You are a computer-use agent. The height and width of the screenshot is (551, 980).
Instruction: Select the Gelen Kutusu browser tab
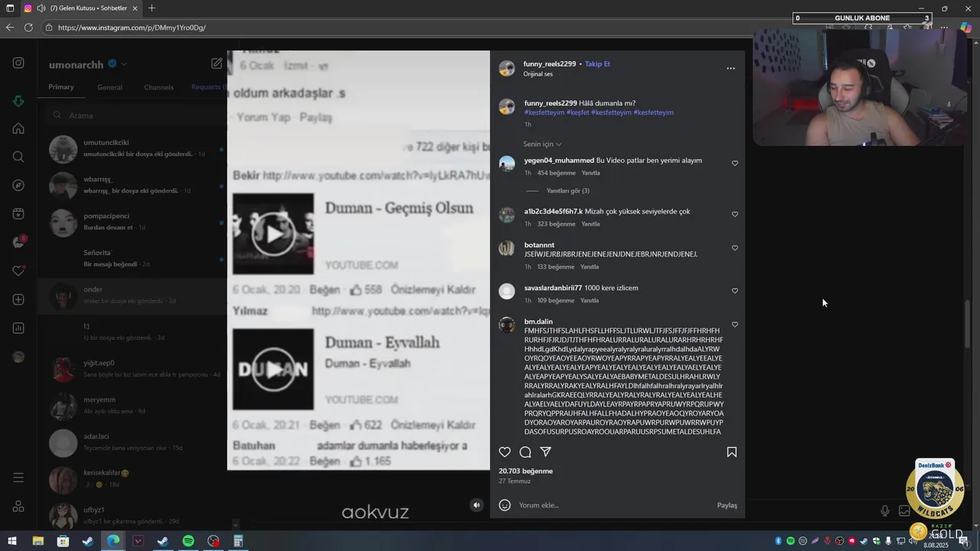pyautogui.click(x=80, y=8)
